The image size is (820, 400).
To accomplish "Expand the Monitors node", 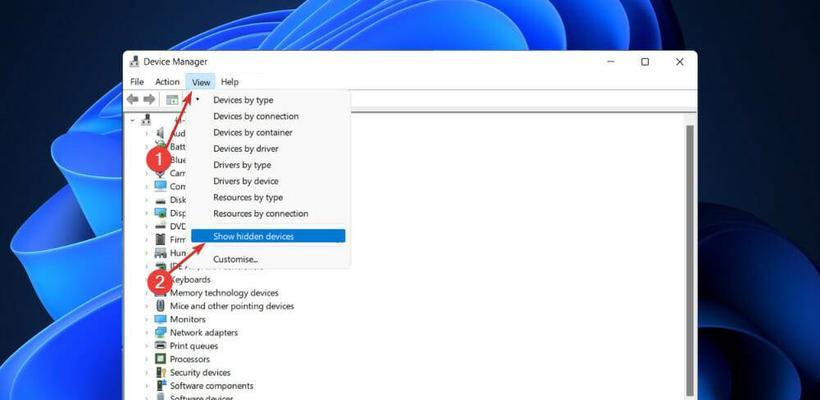I will (147, 319).
